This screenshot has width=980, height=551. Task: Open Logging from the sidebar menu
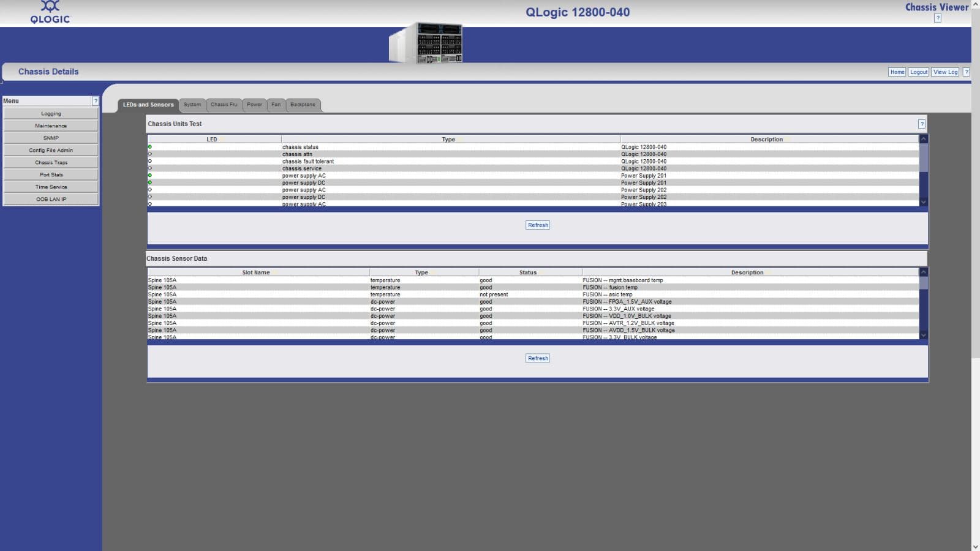(x=51, y=113)
